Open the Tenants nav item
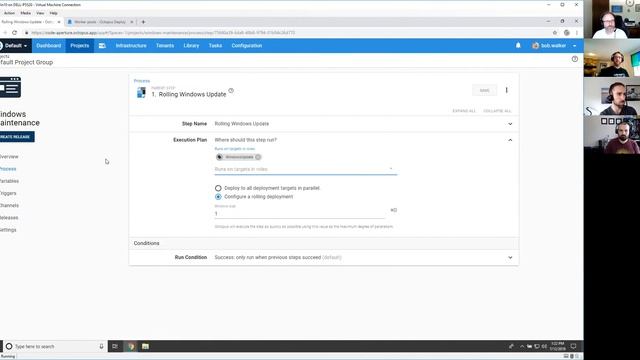The image size is (640, 360). pyautogui.click(x=165, y=46)
